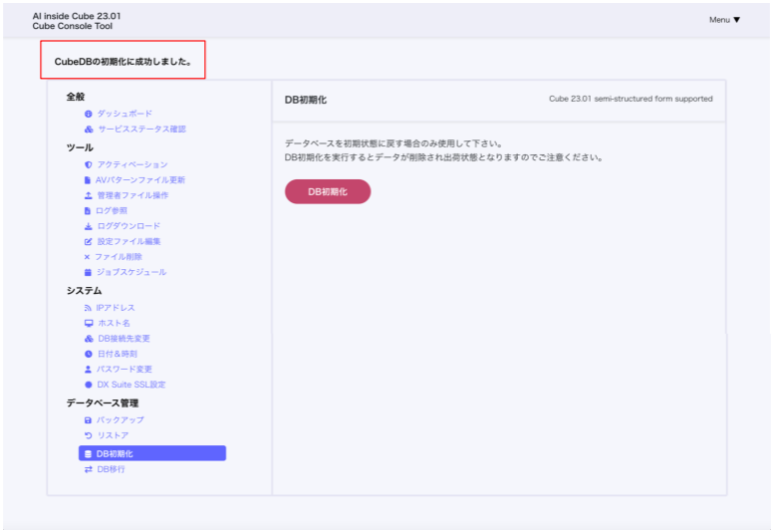776x532 pixels.
Task: Open DB移行 under database management
Action: tap(111, 469)
